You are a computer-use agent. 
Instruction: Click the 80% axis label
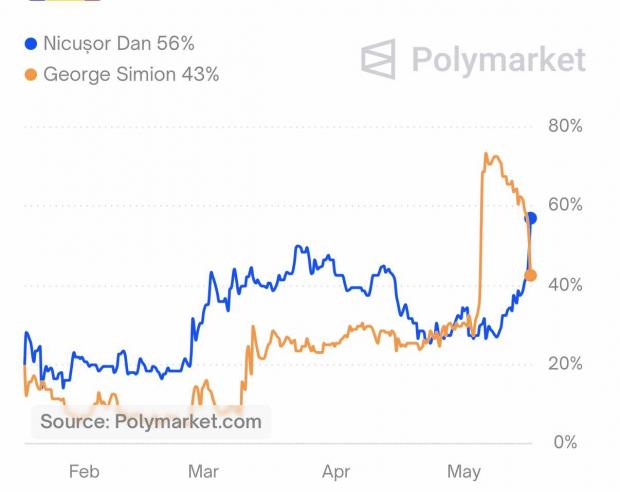(564, 126)
